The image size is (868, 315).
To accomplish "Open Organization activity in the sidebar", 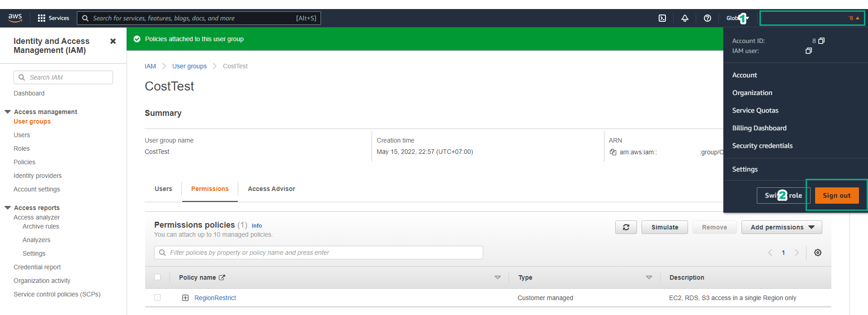I will (42, 281).
